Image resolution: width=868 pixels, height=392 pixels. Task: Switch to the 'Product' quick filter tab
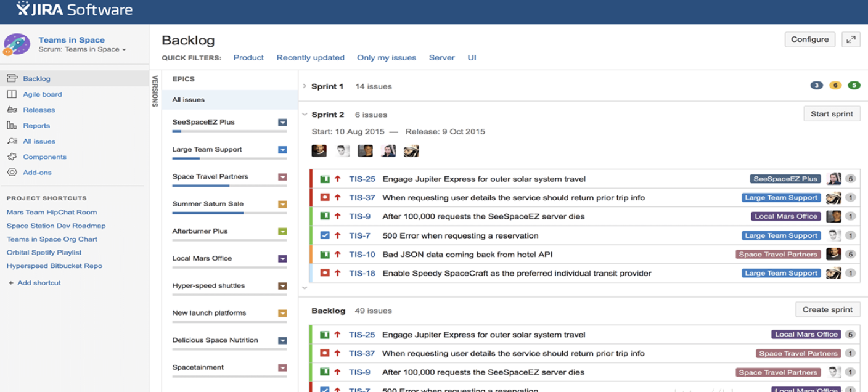tap(248, 57)
